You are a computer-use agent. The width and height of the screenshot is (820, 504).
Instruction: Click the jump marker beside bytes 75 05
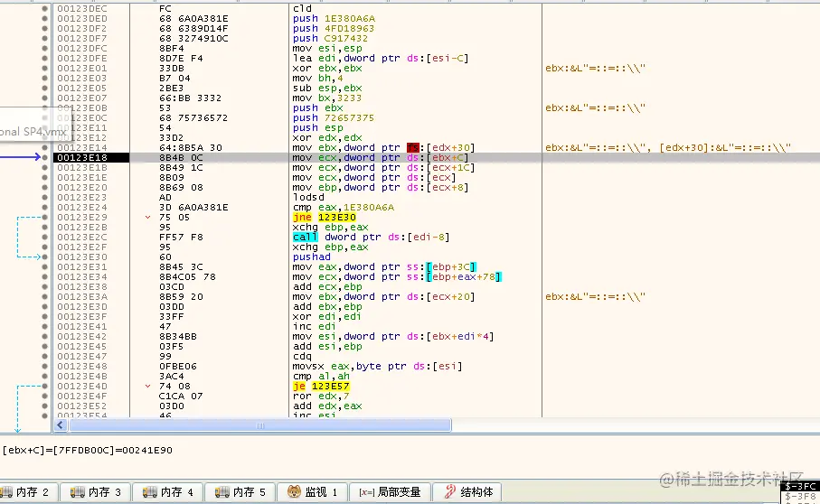tap(148, 218)
